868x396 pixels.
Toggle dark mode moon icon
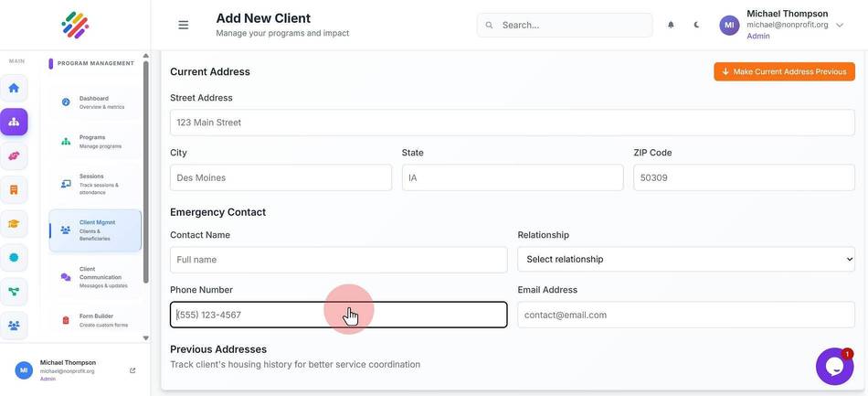tap(696, 25)
